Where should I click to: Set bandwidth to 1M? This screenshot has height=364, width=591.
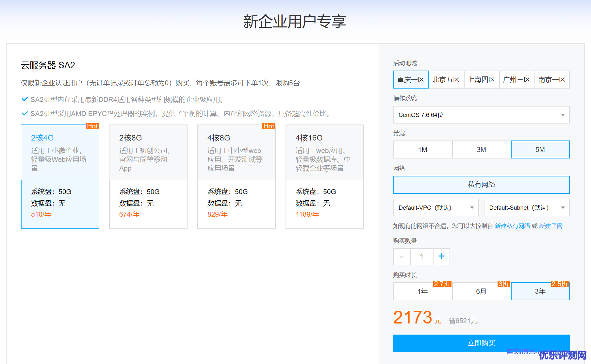point(423,150)
